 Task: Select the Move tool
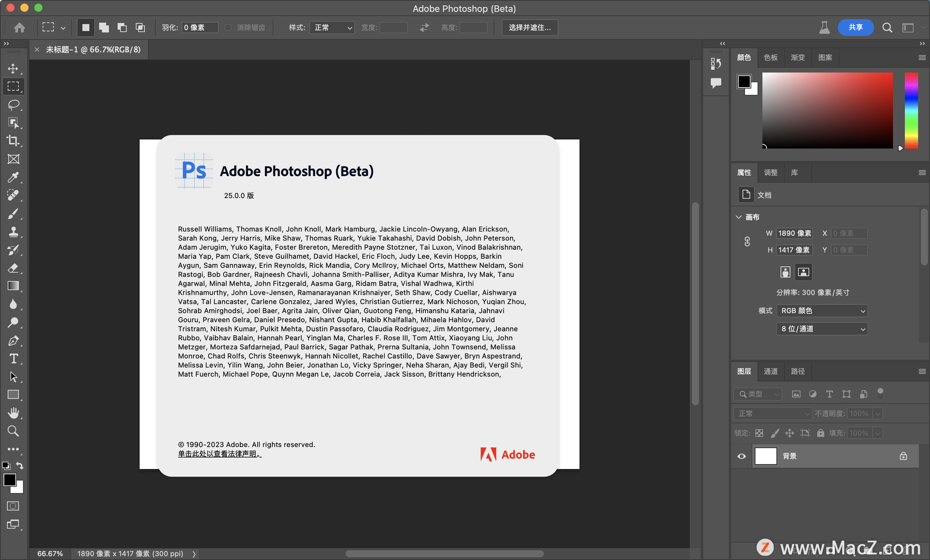point(12,68)
